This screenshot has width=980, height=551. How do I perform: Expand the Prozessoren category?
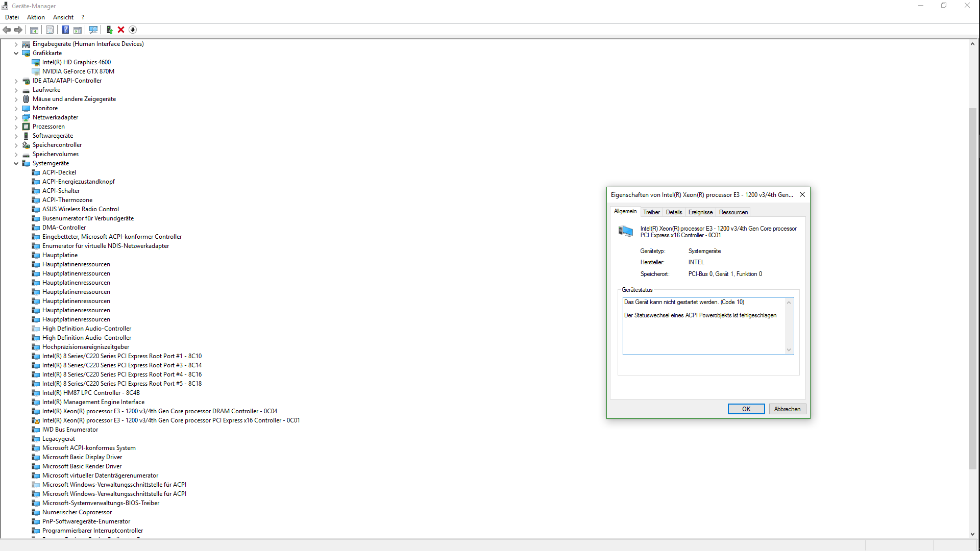coord(16,127)
